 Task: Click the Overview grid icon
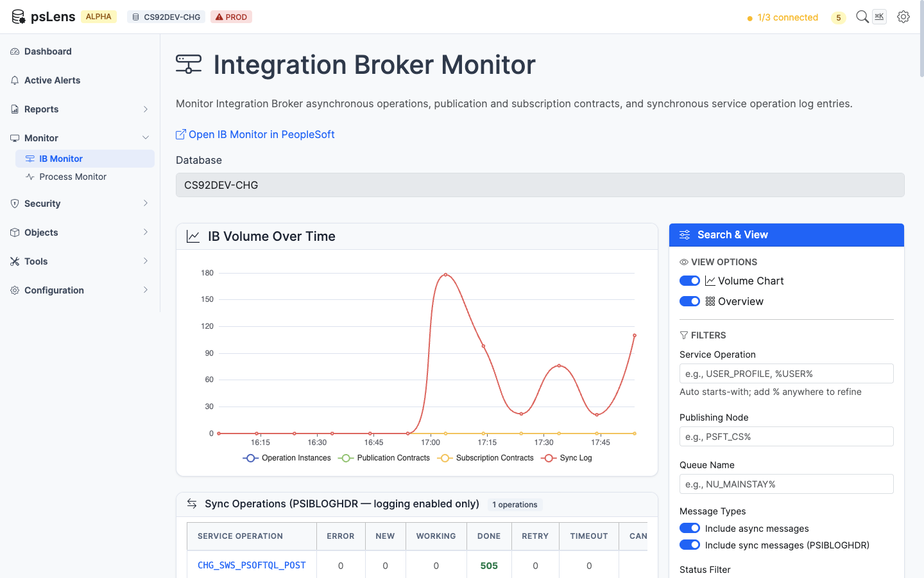coord(710,301)
